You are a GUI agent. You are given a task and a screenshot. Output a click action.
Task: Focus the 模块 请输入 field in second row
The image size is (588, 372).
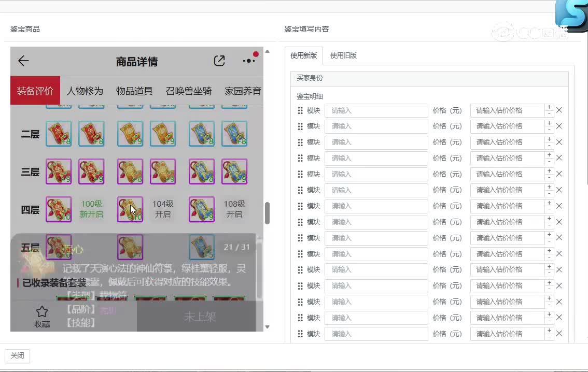tap(376, 126)
